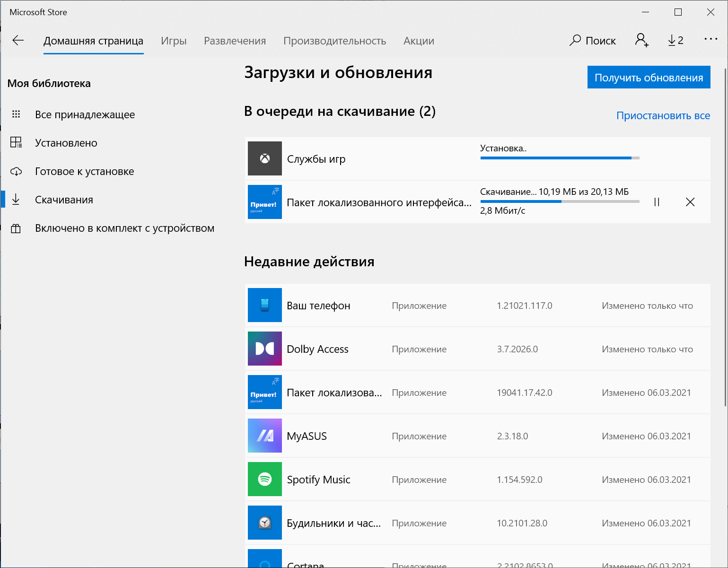Open the Игры tab
Viewport: 728px width, 568px height.
(174, 41)
